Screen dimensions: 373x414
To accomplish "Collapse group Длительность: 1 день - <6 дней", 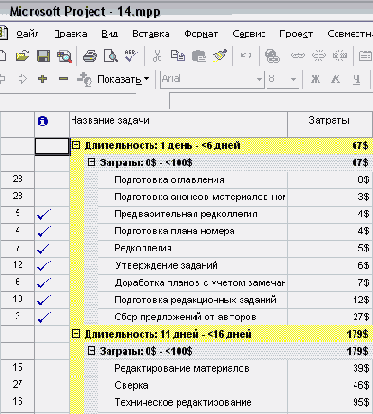I will 76,145.
